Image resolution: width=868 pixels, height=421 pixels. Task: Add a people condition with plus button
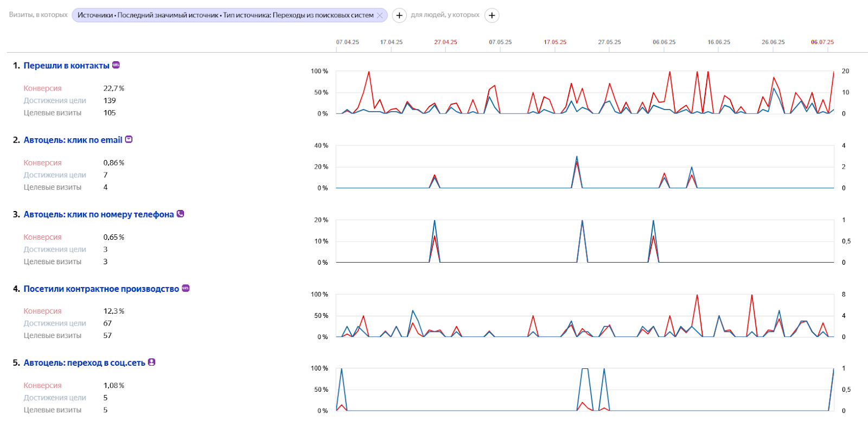click(492, 15)
